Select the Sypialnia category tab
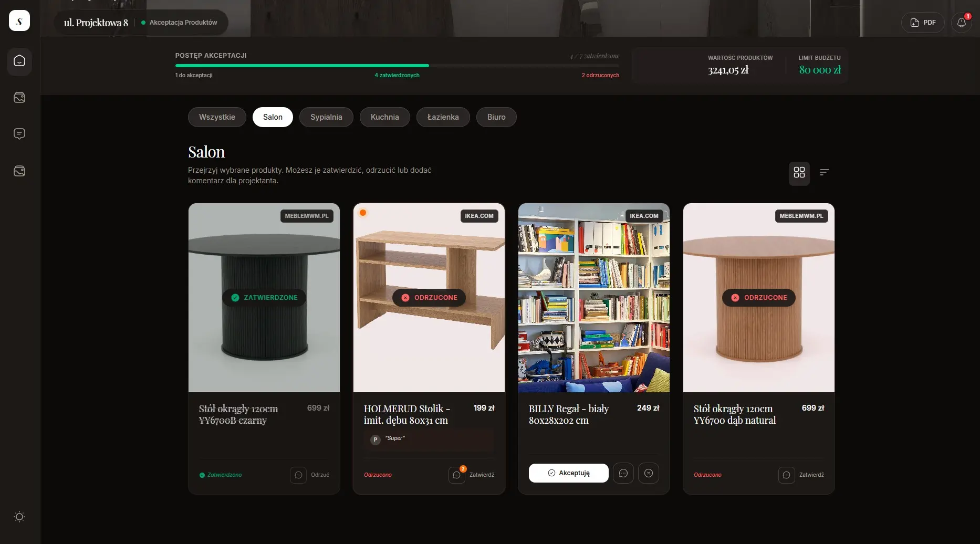Image resolution: width=980 pixels, height=544 pixels. tap(326, 117)
